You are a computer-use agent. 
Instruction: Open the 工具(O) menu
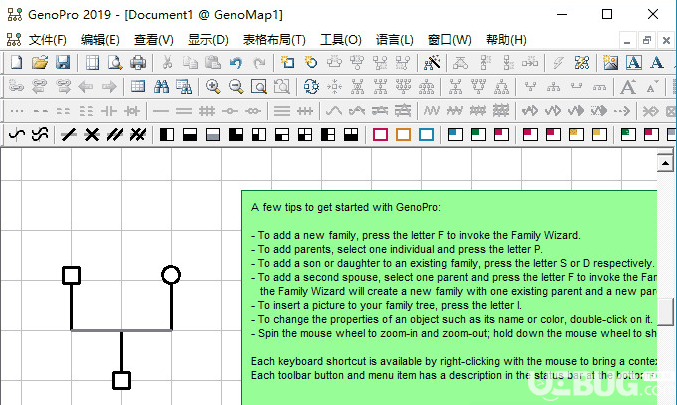pos(341,40)
